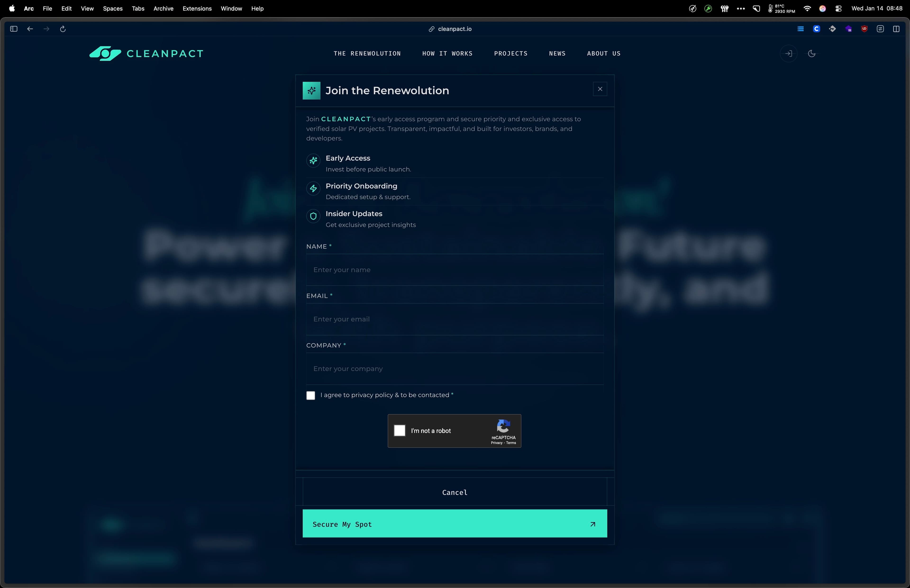Toggle dark mode moon icon

(x=811, y=54)
